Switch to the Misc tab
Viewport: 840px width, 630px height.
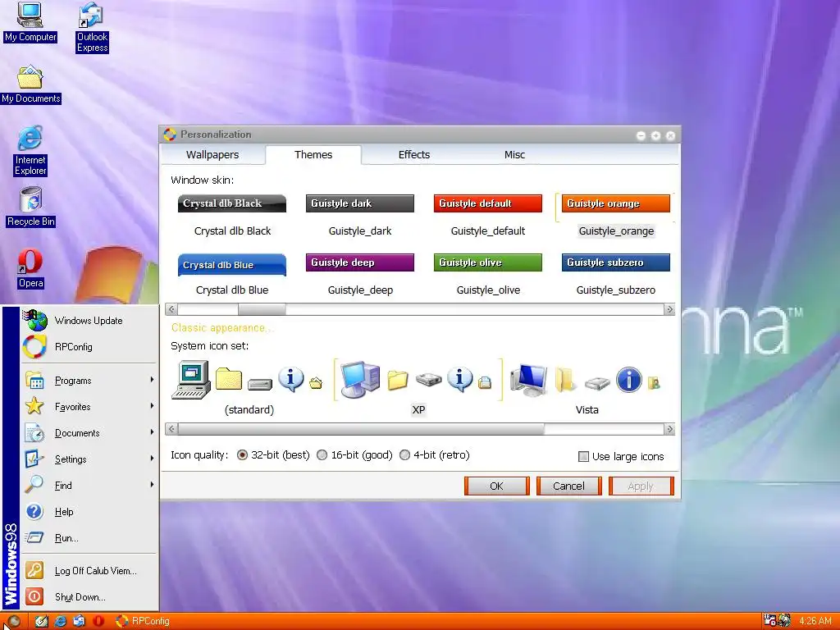(515, 155)
